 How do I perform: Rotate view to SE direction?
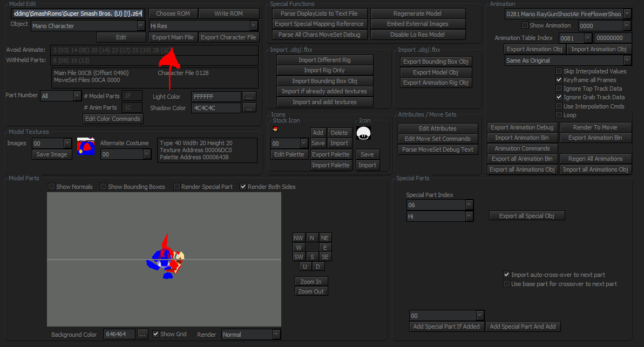click(325, 257)
